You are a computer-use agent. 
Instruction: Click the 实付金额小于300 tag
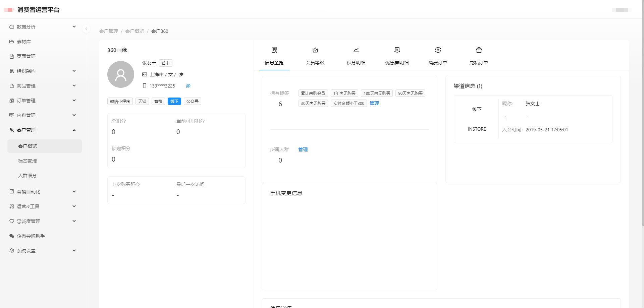[x=349, y=103]
